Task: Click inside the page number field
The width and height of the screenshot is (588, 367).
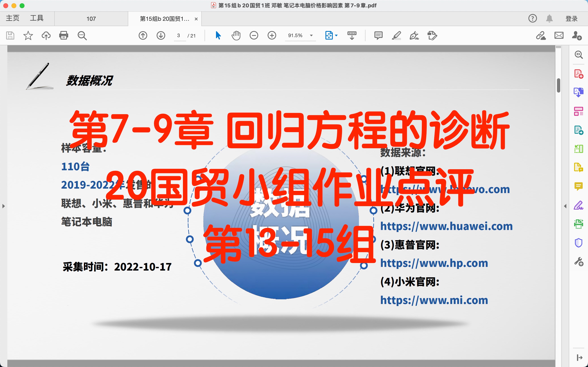Action: click(x=179, y=35)
